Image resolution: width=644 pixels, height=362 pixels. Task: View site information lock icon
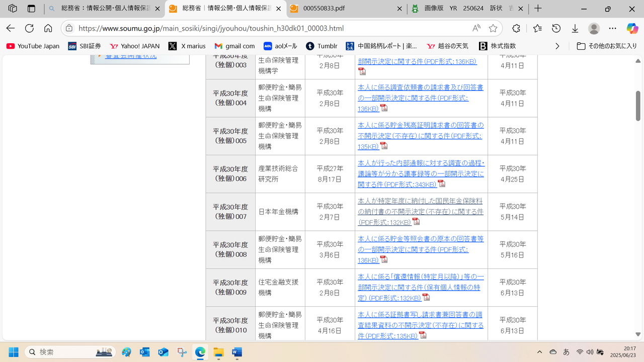point(69,29)
